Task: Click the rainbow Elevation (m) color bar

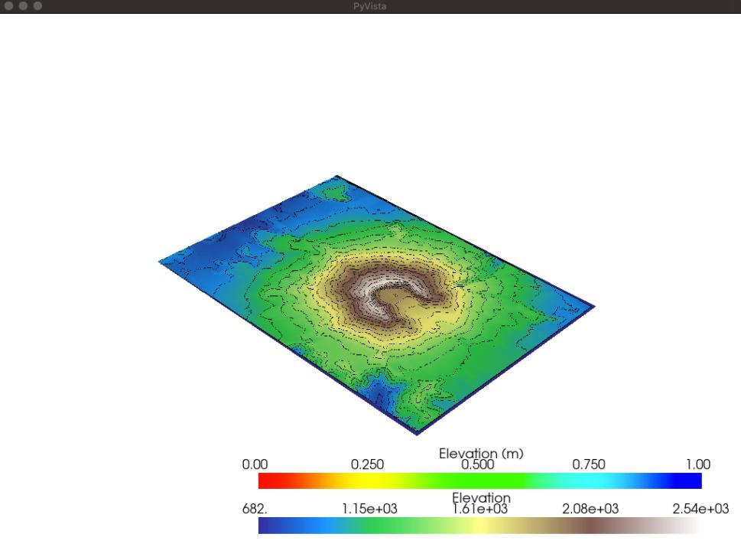Action: click(479, 480)
